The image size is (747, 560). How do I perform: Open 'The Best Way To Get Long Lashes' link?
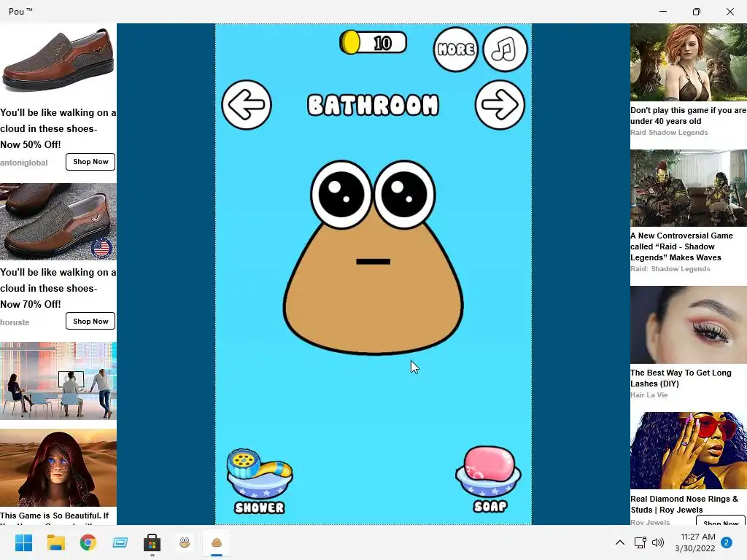pyautogui.click(x=681, y=378)
